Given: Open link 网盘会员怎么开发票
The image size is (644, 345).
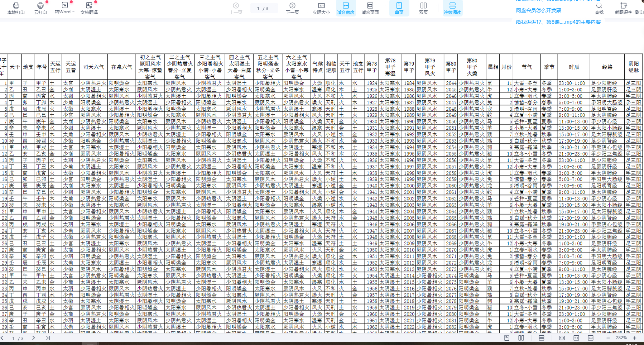Looking at the screenshot, I should [x=538, y=10].
